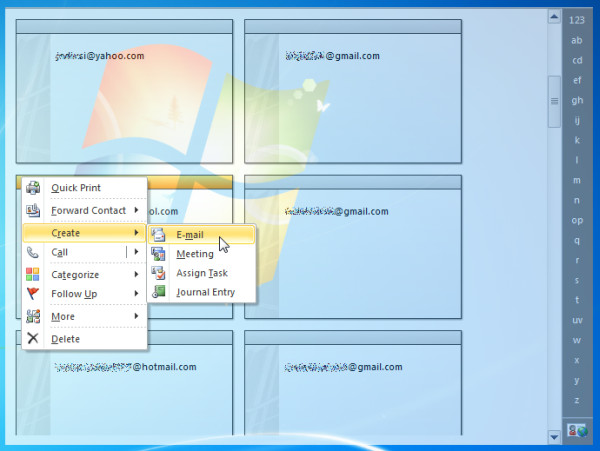Choose Delete from the context menu

[85, 339]
